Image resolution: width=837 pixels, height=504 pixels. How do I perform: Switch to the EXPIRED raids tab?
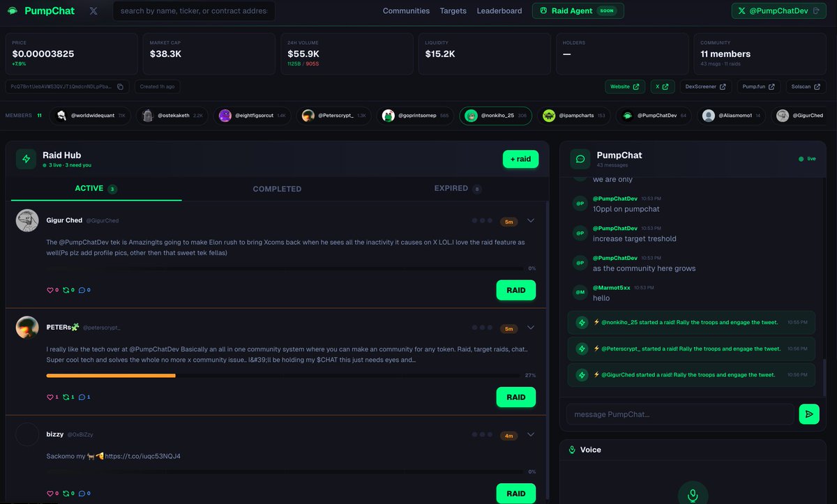(x=458, y=189)
